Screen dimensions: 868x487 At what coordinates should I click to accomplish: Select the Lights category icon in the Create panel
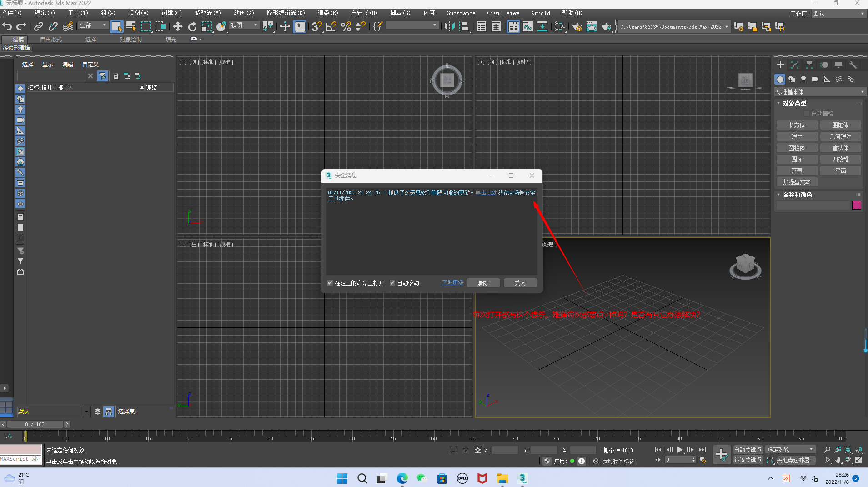pos(803,79)
